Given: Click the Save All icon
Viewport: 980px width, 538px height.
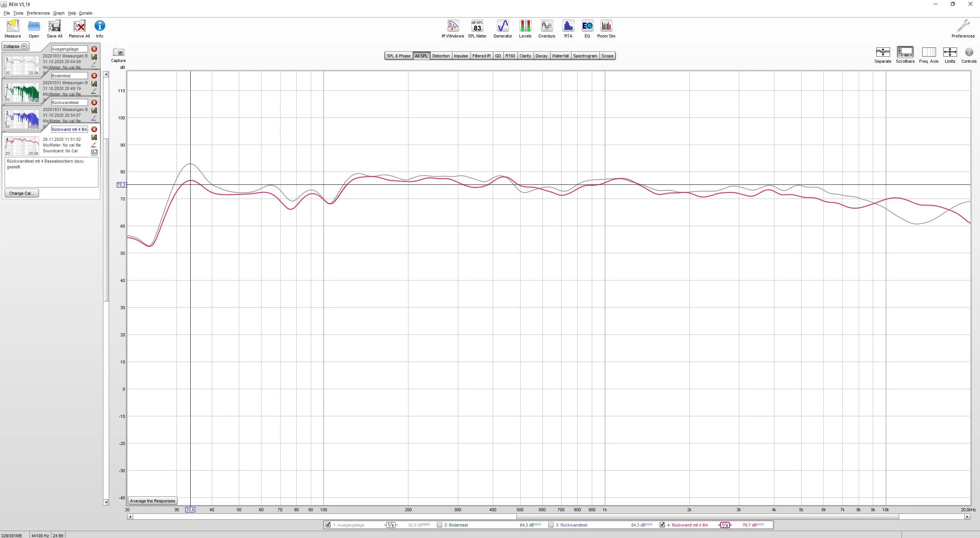Looking at the screenshot, I should coord(54,29).
